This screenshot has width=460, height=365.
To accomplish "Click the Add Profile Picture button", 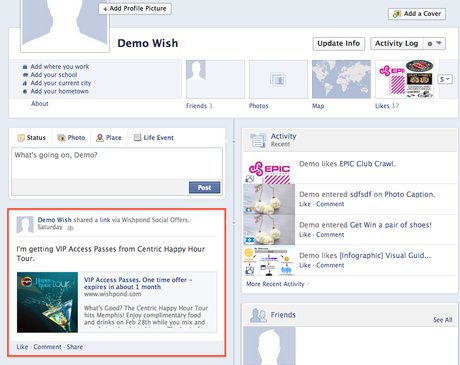I will (x=135, y=9).
